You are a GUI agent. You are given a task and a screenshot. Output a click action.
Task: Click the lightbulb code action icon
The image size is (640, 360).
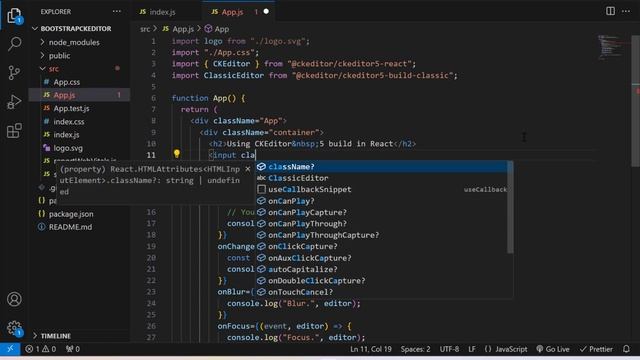pyautogui.click(x=176, y=153)
